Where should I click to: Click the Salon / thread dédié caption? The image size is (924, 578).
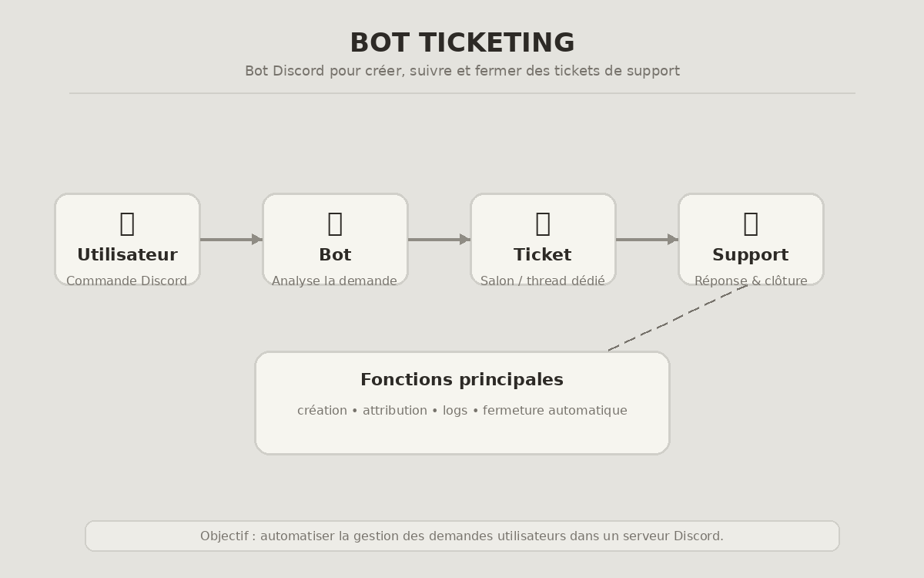(543, 281)
